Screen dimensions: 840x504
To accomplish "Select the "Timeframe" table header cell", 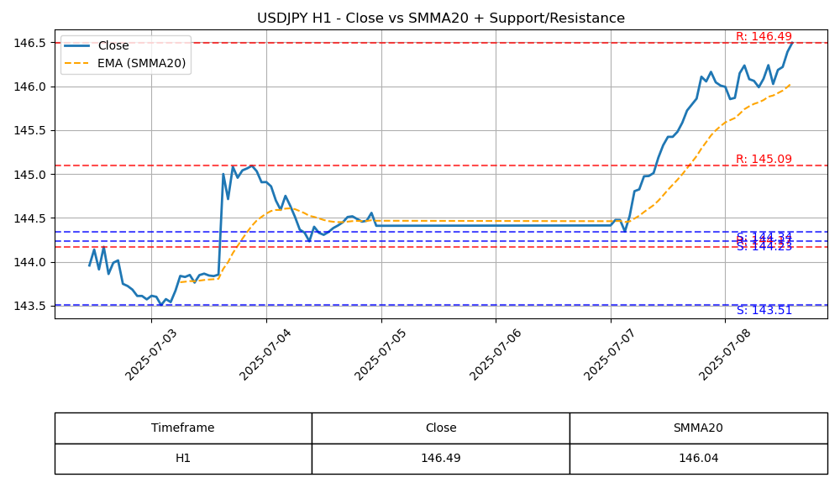I will (183, 428).
